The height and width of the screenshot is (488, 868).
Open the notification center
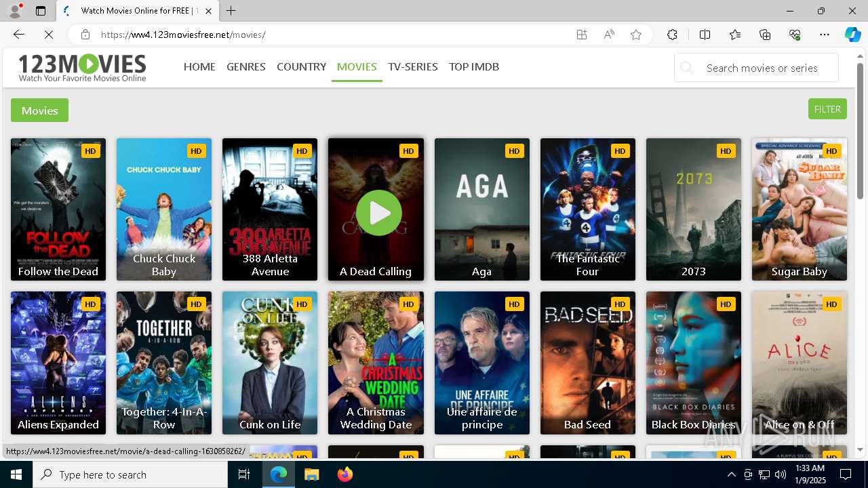[846, 474]
